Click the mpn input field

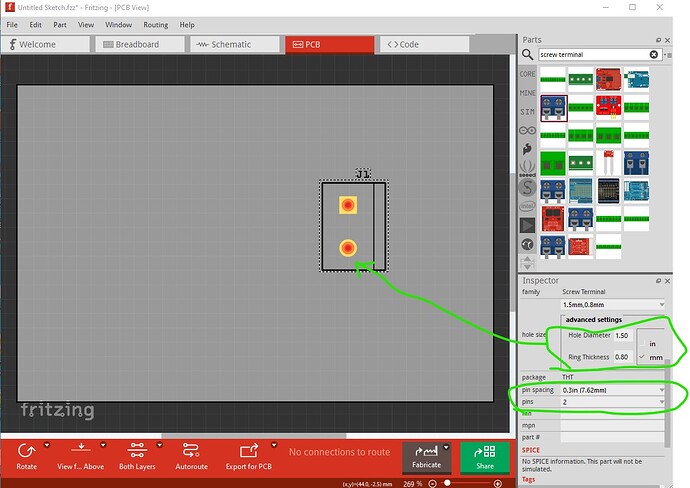point(612,426)
